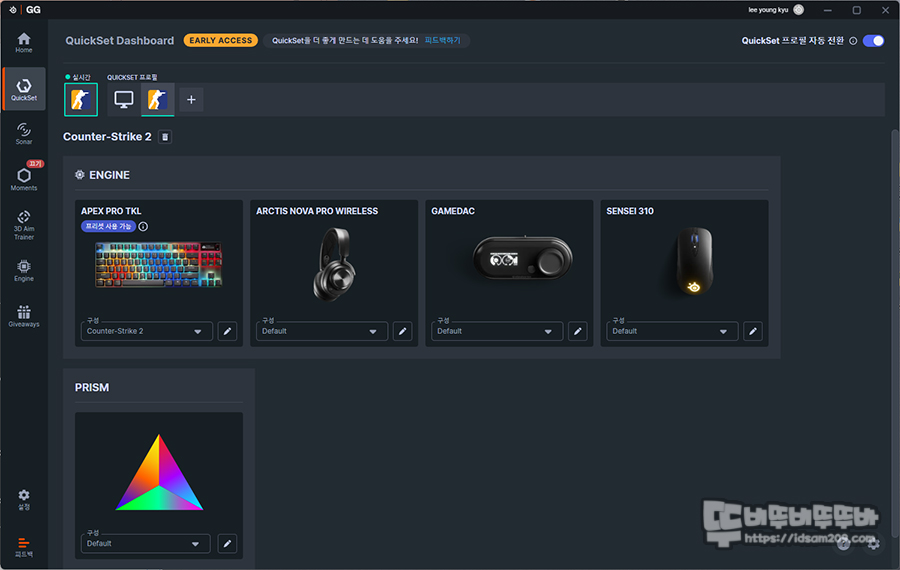The width and height of the screenshot is (900, 570).
Task: Click the vertical scrollbar on the right
Action: coord(894,333)
